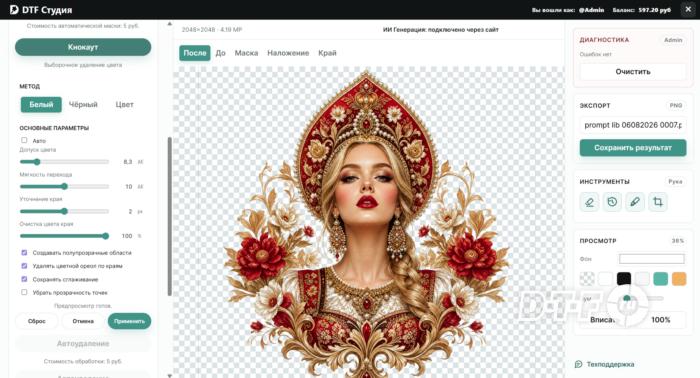Image resolution: width=700 pixels, height=378 pixels.
Task: Click the Отмена button
Action: (x=83, y=321)
